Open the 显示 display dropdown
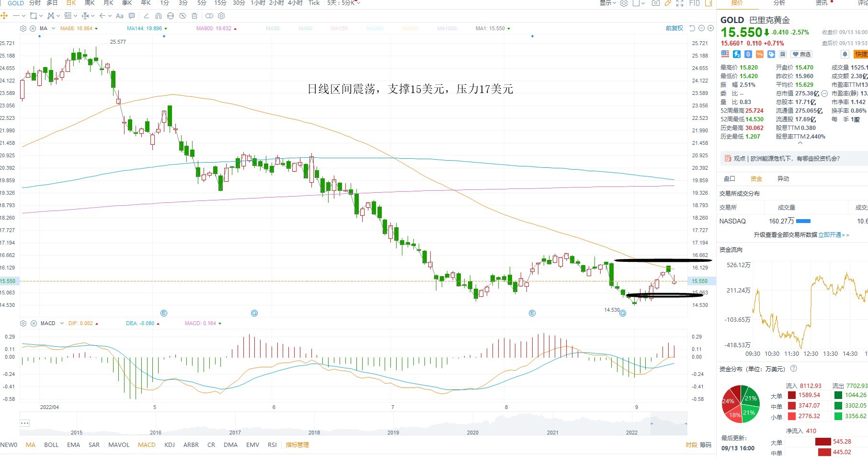This screenshot has width=868, height=457. (x=608, y=3)
